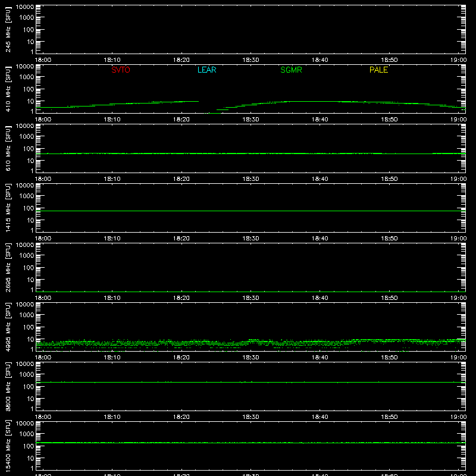Click 18:50 label under the 2695 MHz panel

(x=389, y=298)
